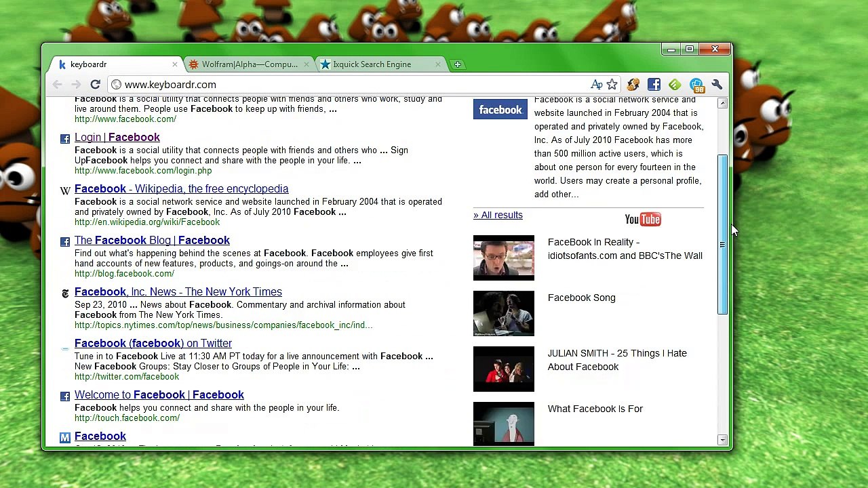This screenshot has width=868, height=488.
Task: Close the keyboardr tab
Action: pyautogui.click(x=174, y=64)
